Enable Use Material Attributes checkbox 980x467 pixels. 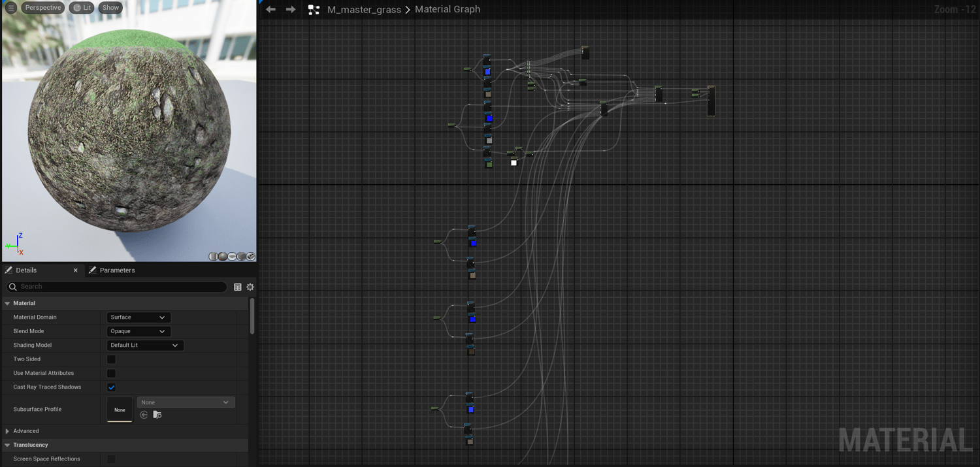[111, 373]
